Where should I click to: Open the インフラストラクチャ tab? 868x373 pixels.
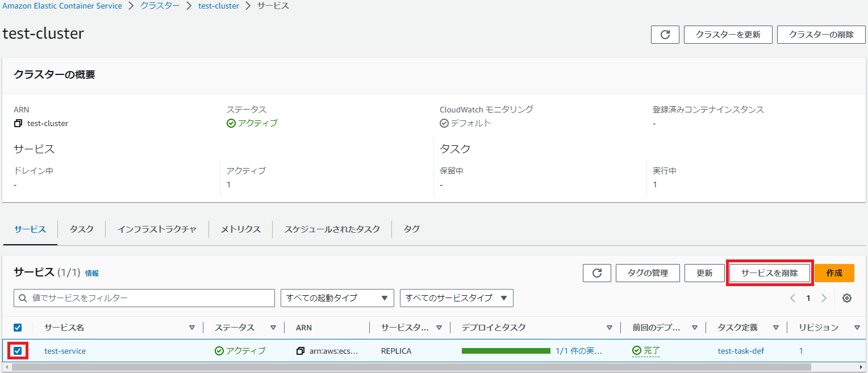pos(157,229)
